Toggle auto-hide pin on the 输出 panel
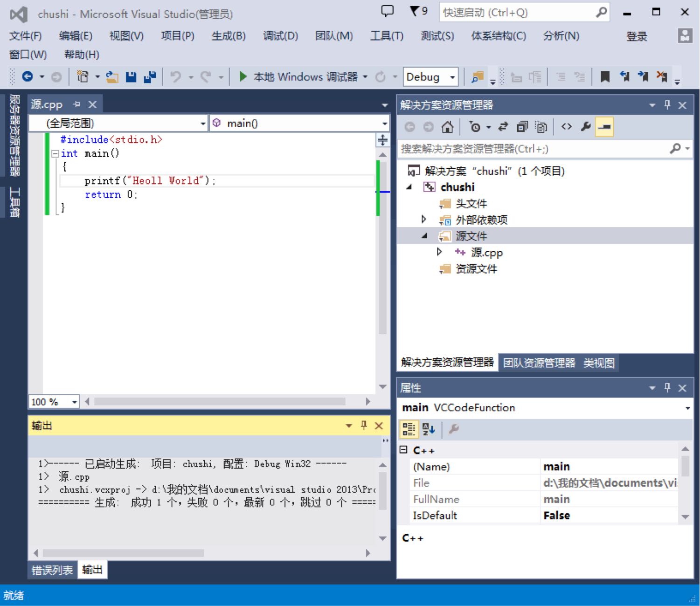 pyautogui.click(x=364, y=425)
